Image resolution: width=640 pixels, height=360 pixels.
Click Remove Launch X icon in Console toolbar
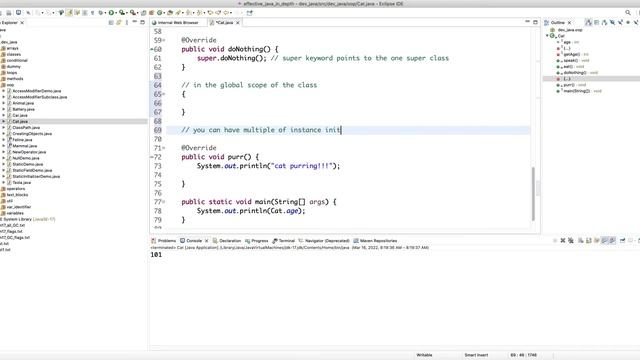(x=563, y=240)
